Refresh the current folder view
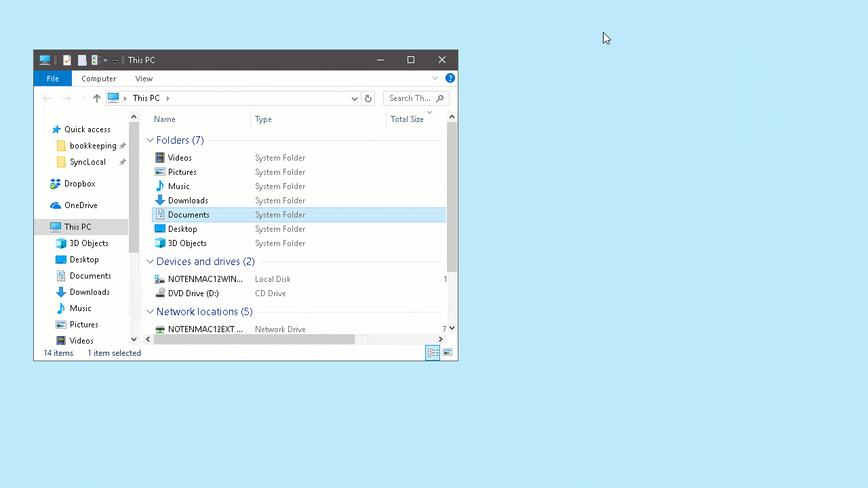The height and width of the screenshot is (488, 868). [x=368, y=98]
